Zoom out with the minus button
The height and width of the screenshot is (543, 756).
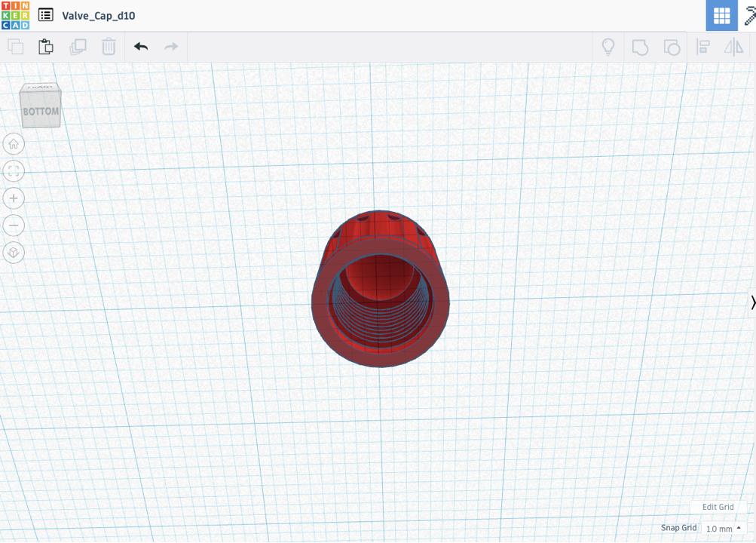pos(14,225)
